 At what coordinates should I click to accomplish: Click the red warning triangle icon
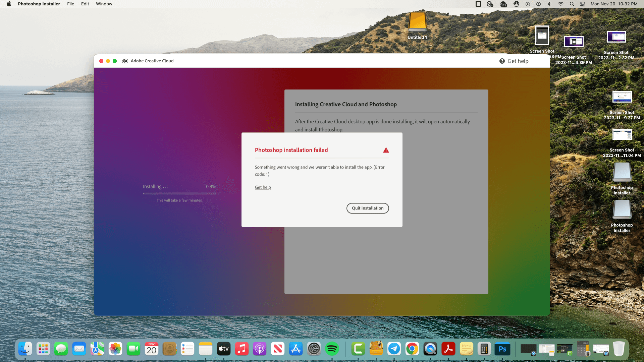(386, 150)
